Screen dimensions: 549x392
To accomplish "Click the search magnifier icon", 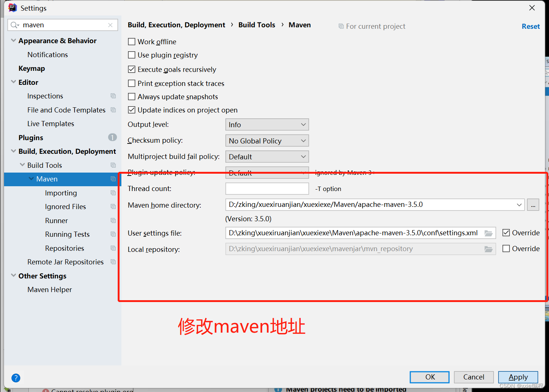I will coord(15,25).
